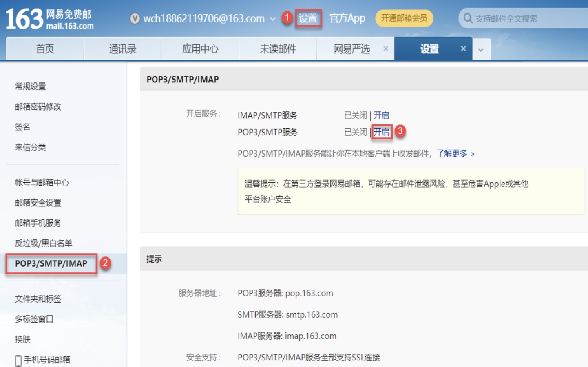
Task: Click the POP3/SMTP/IMAP section heading in the main panel
Action: [183, 80]
